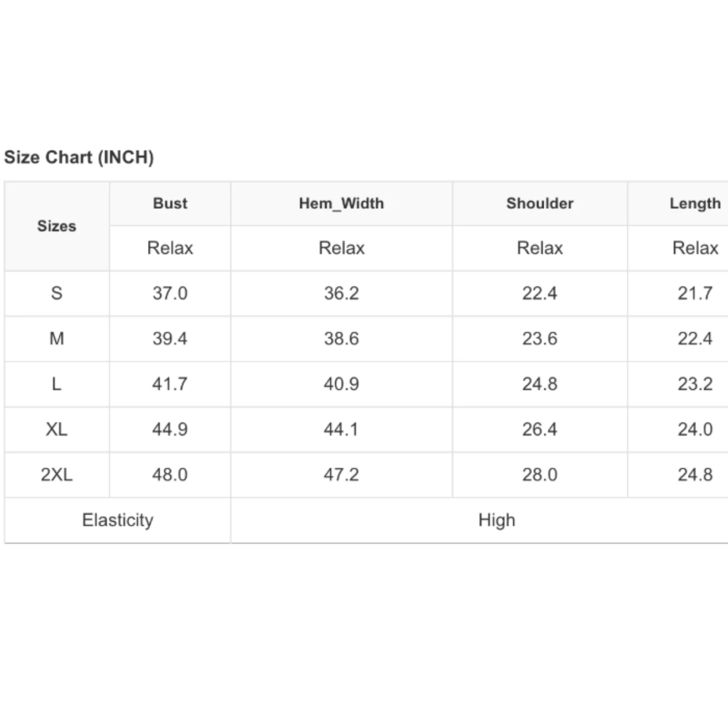728x728 pixels.
Task: Click the Shoulder column header
Action: pos(540,203)
